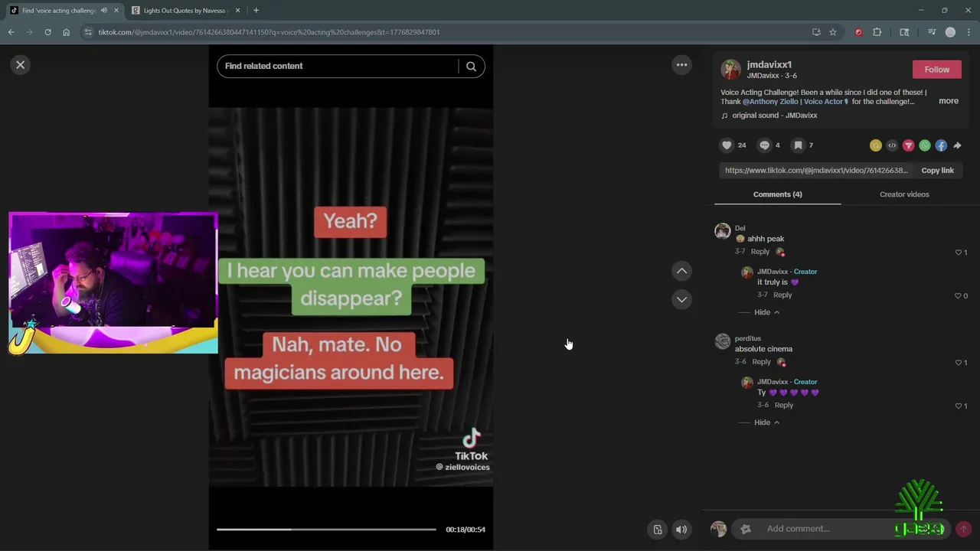Reply to the 'Ty' hearts comment
This screenshot has width=980, height=551.
(784, 405)
